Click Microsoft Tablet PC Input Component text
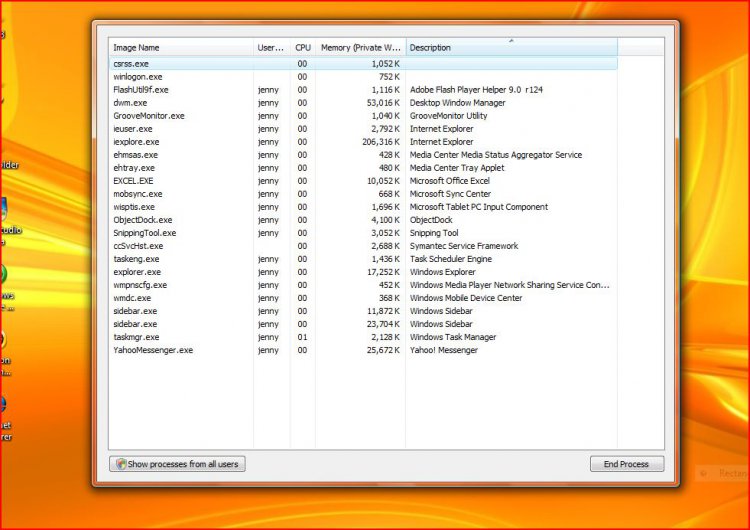This screenshot has height=530, width=750. 479,207
